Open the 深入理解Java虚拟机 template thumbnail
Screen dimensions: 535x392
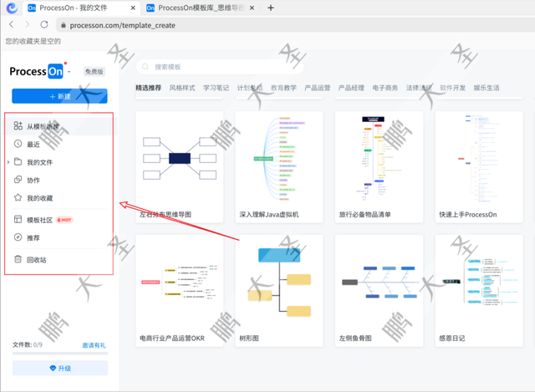[x=279, y=159]
